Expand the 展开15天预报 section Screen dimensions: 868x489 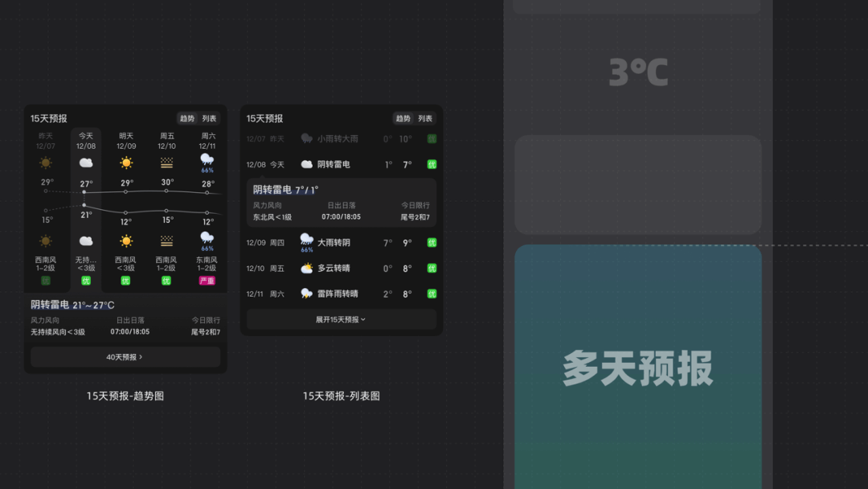tap(341, 319)
